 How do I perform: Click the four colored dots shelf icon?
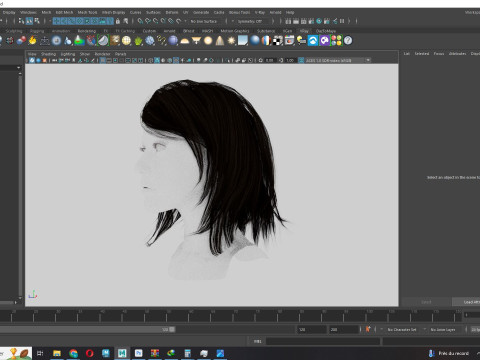pyautogui.click(x=336, y=41)
